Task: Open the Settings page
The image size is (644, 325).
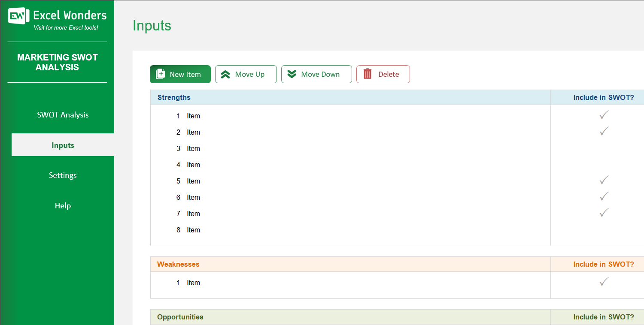Action: click(63, 175)
